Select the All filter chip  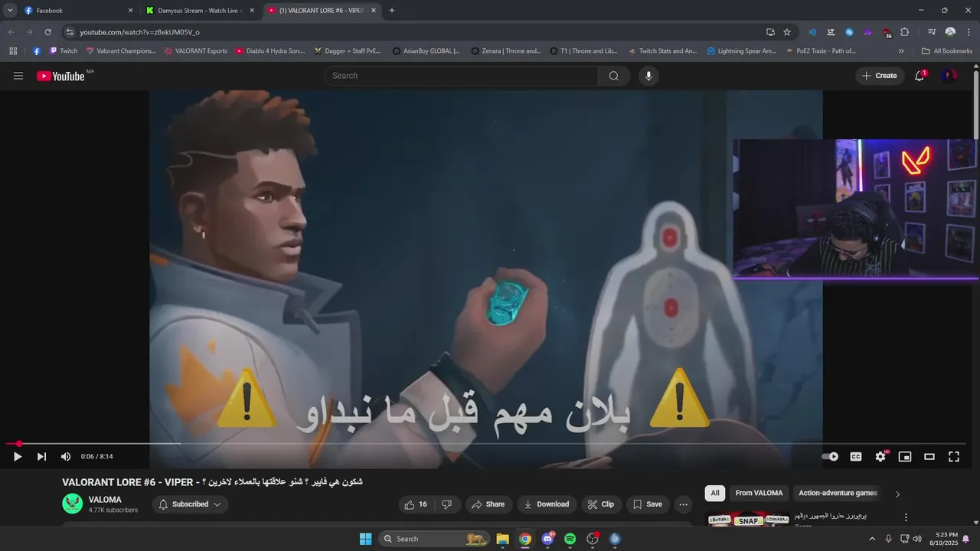coord(715,493)
